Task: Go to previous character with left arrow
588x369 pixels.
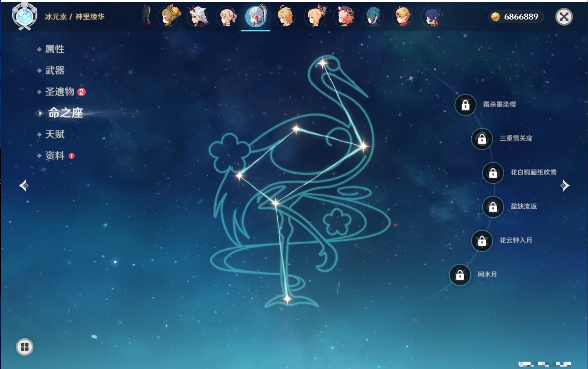Action: point(24,186)
